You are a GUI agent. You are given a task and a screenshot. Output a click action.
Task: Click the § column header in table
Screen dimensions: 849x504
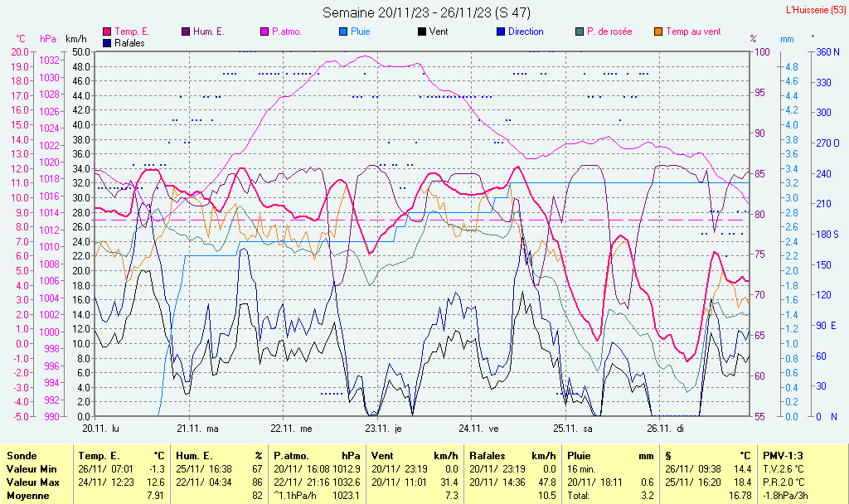point(668,456)
